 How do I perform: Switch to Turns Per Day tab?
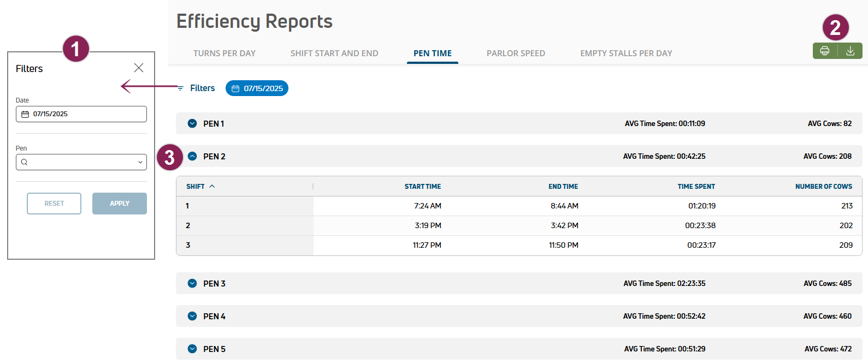tap(224, 53)
